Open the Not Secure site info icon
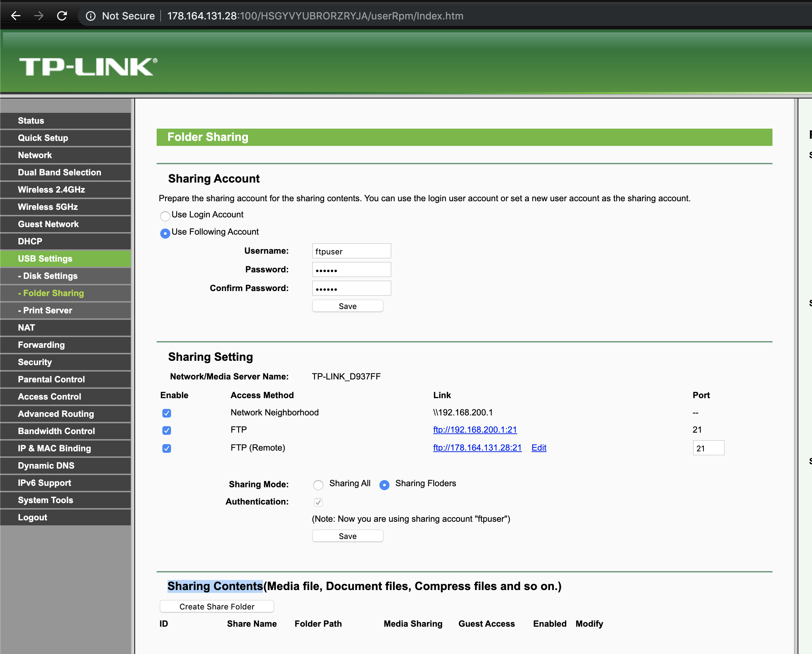Image resolution: width=812 pixels, height=654 pixels. click(x=91, y=16)
